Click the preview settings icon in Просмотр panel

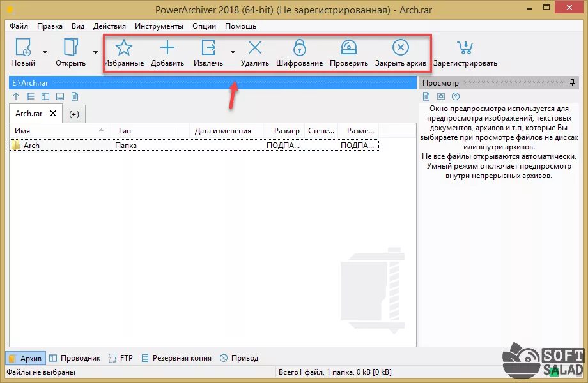[x=441, y=96]
